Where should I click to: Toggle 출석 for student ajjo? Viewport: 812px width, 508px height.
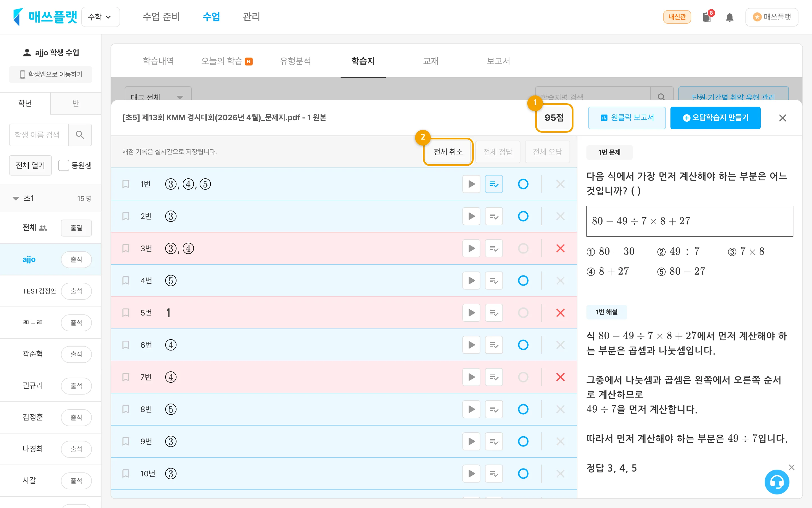[76, 259]
